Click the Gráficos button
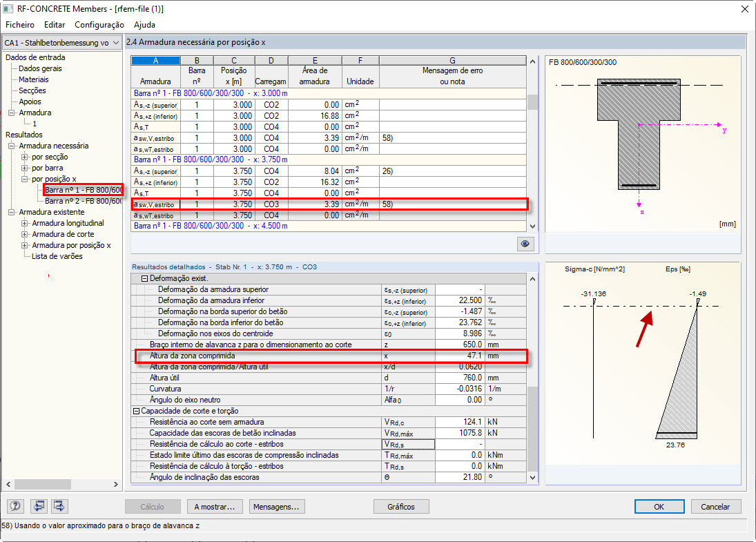This screenshot has width=756, height=542. 401,507
